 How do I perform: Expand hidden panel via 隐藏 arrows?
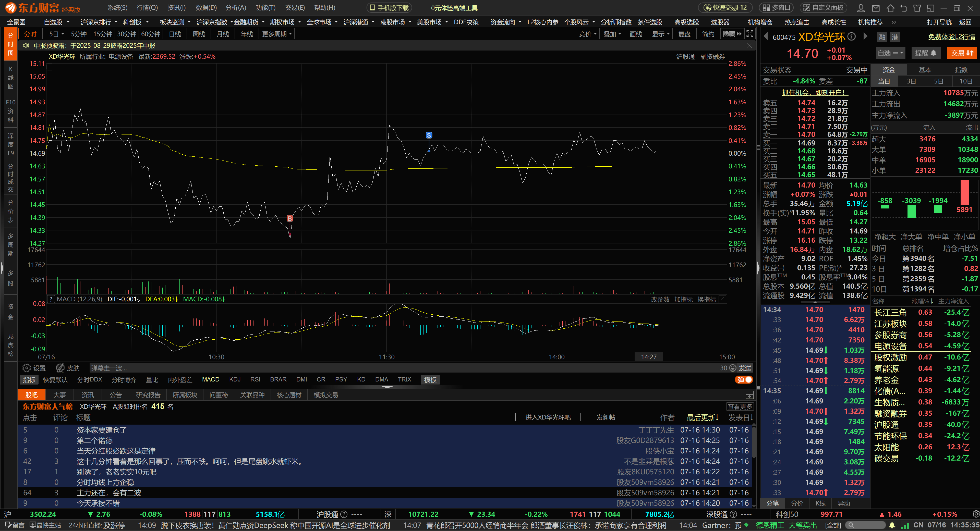pyautogui.click(x=732, y=34)
